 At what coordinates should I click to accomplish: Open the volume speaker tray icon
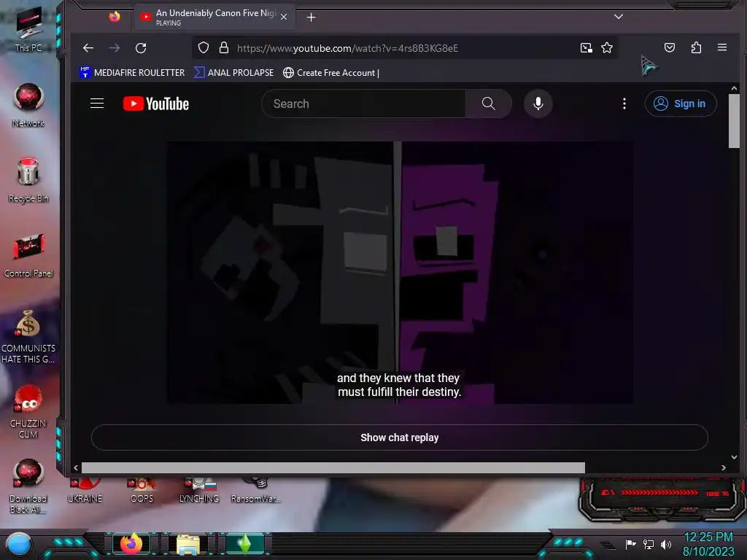(666, 544)
